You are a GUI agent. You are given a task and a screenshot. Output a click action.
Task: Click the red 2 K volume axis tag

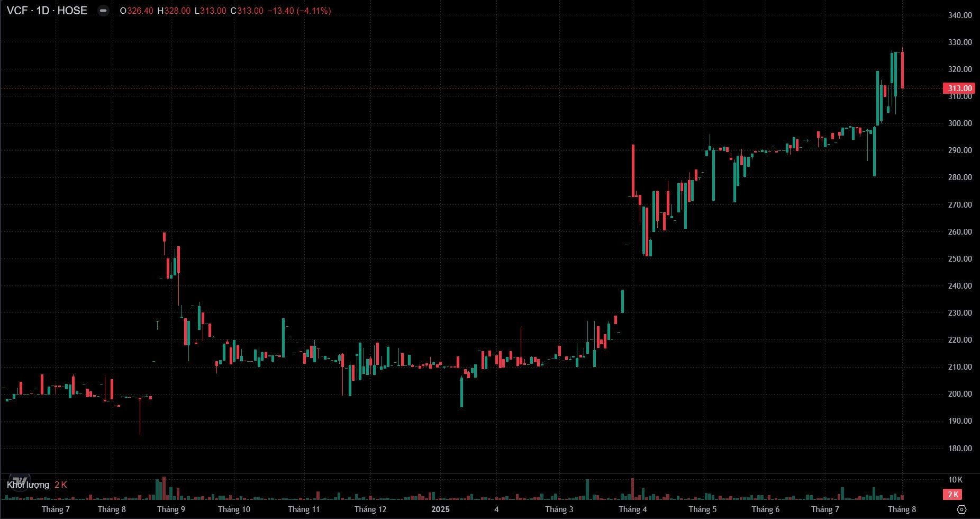coord(953,495)
